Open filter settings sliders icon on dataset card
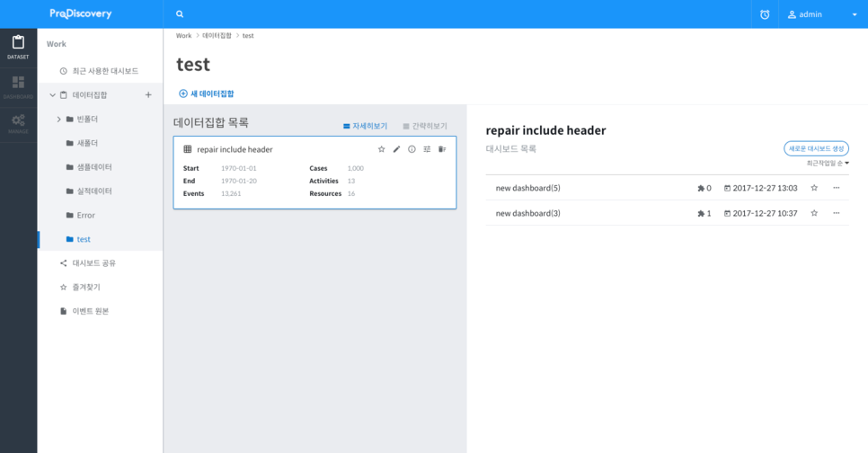 (x=427, y=149)
